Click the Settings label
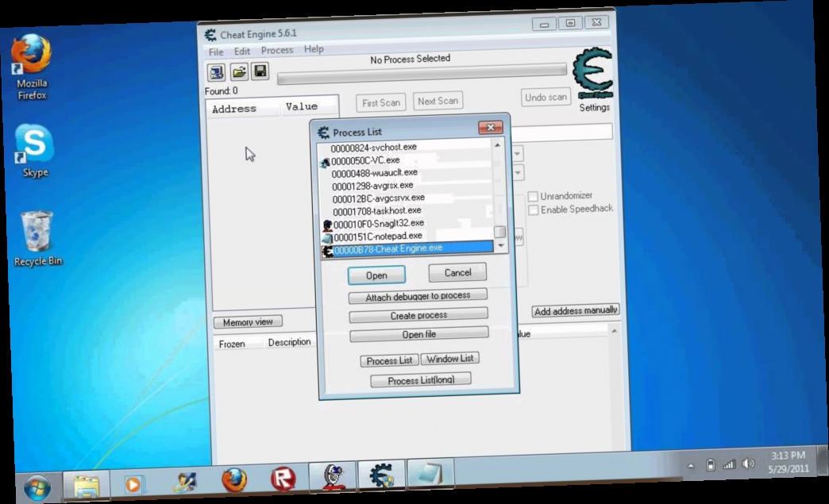 coord(594,107)
